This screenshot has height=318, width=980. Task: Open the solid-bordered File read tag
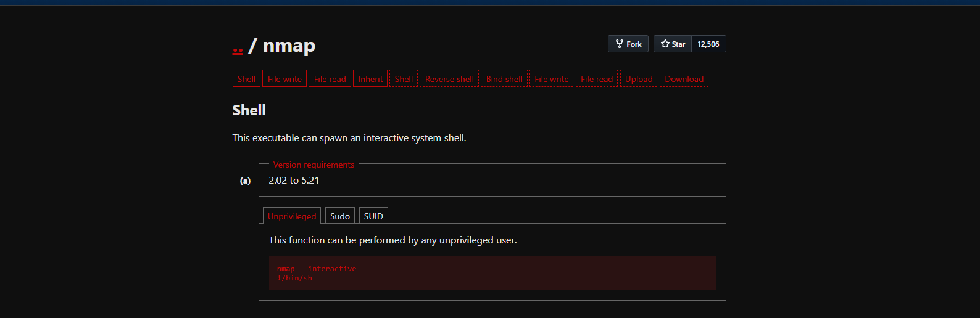point(330,79)
